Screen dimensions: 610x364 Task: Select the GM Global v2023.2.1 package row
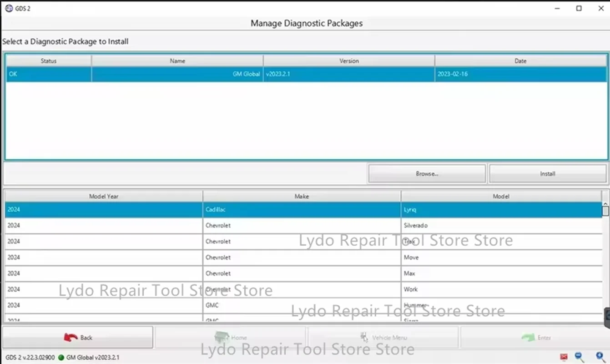click(x=305, y=74)
